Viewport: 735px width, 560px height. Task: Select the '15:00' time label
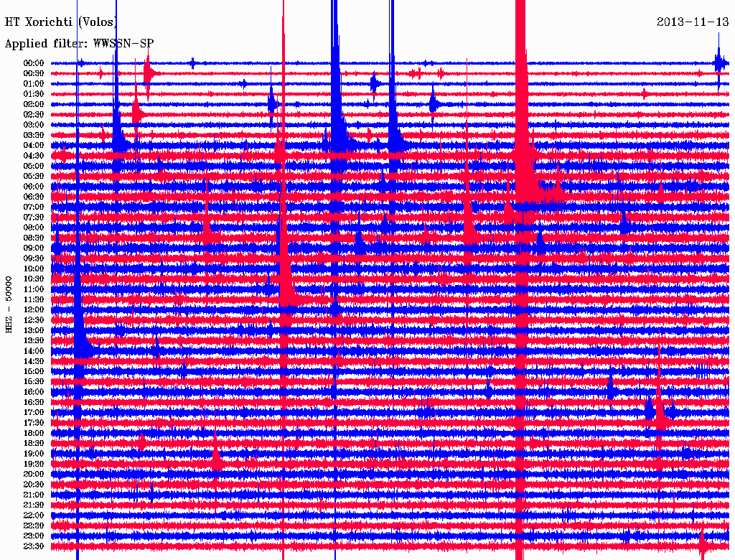[x=34, y=371]
